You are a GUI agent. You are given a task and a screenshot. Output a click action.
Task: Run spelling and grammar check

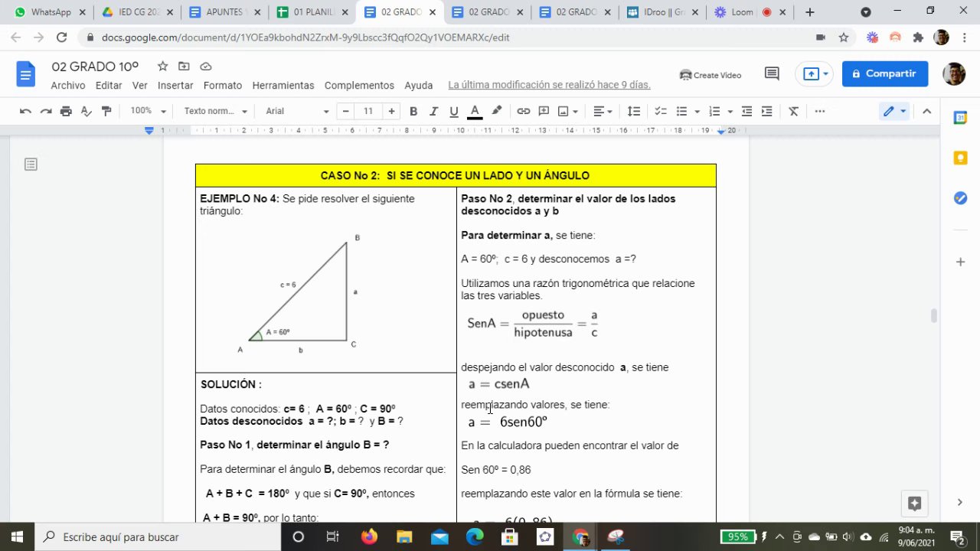[86, 111]
